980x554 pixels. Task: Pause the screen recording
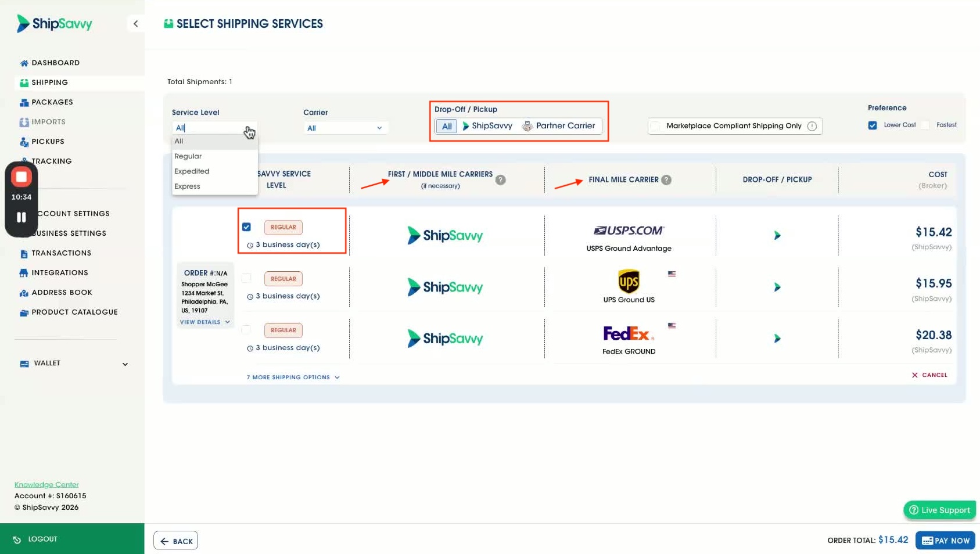coord(21,217)
